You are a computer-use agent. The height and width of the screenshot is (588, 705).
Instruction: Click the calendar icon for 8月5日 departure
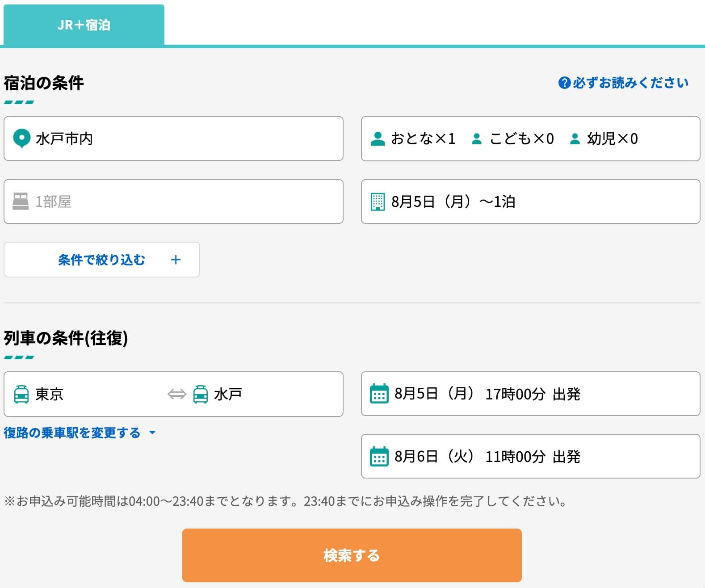[379, 394]
